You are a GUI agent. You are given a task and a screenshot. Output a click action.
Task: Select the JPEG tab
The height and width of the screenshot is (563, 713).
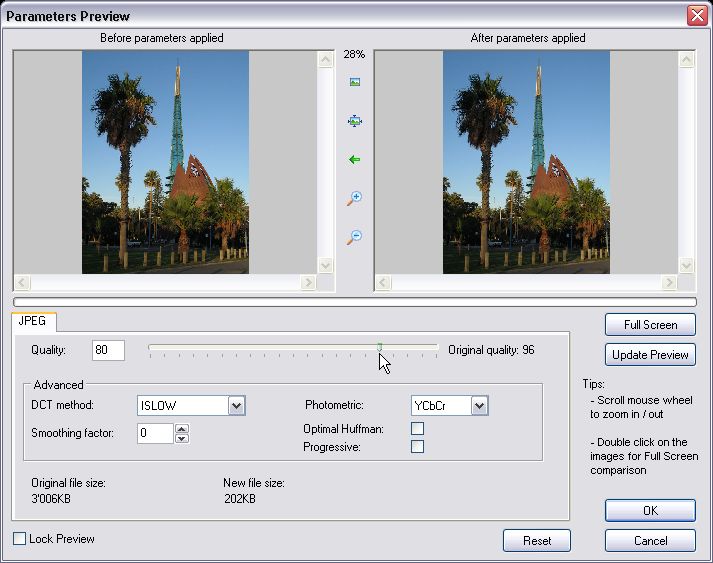[x=33, y=321]
